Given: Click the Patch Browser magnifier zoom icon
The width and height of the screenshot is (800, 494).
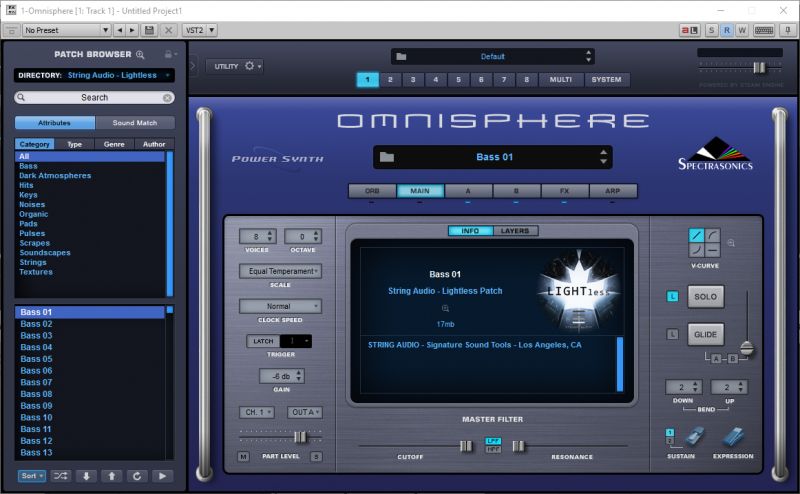Looking at the screenshot, I should pyautogui.click(x=140, y=55).
